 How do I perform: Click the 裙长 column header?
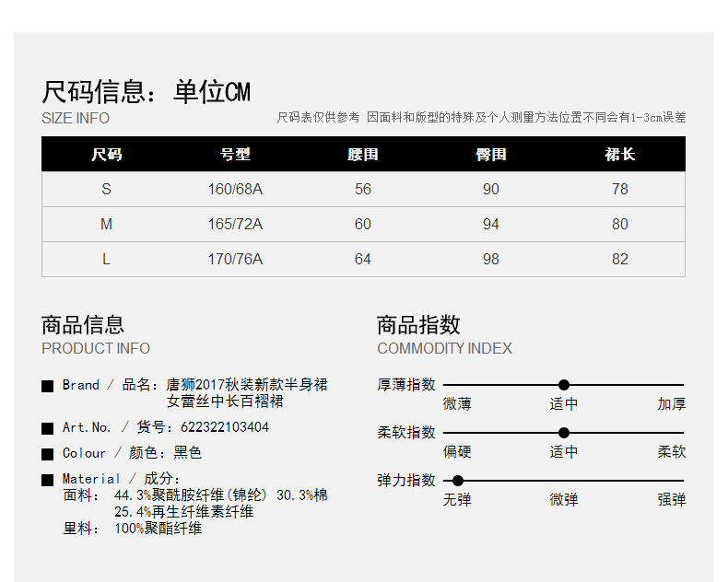[620, 154]
